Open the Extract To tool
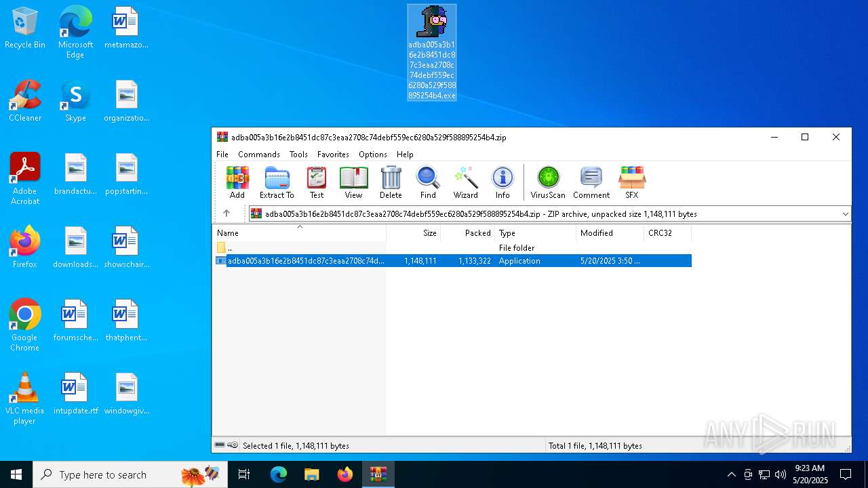This screenshot has height=488, width=868. click(277, 182)
